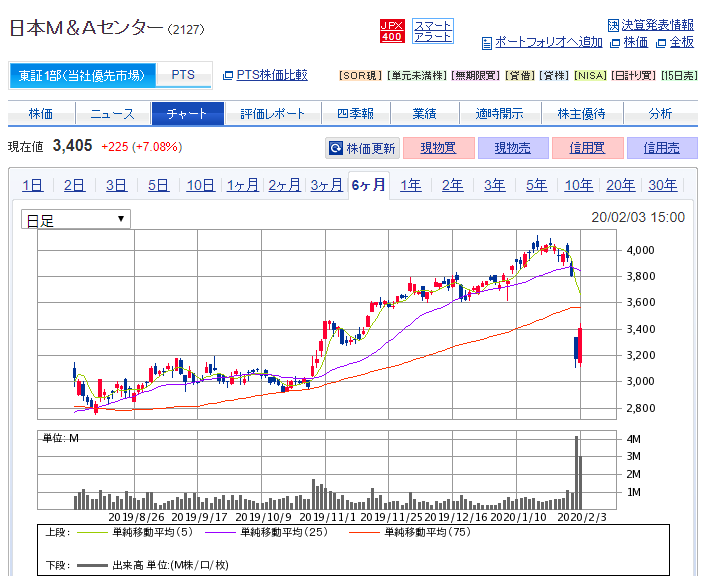Screen dimensions: 705x576
Task: Open the スマートアラート icon
Action: 433,31
